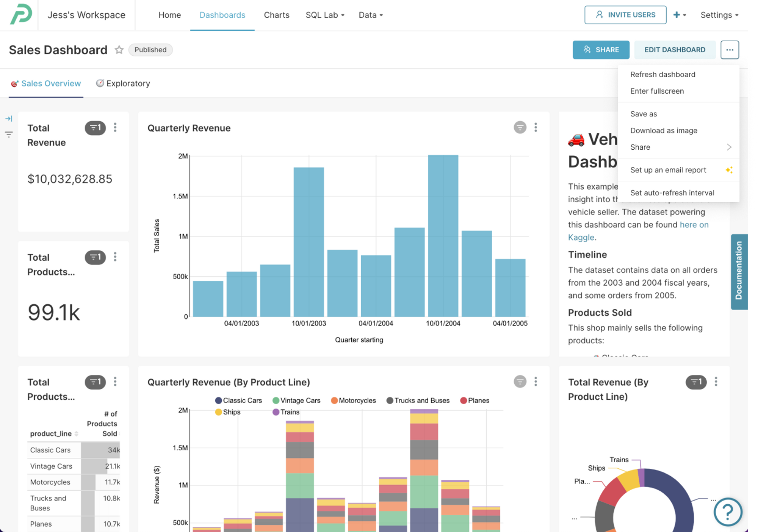Expand the SQL Lab dropdown
Screen dimensions: 758x532
[325, 15]
